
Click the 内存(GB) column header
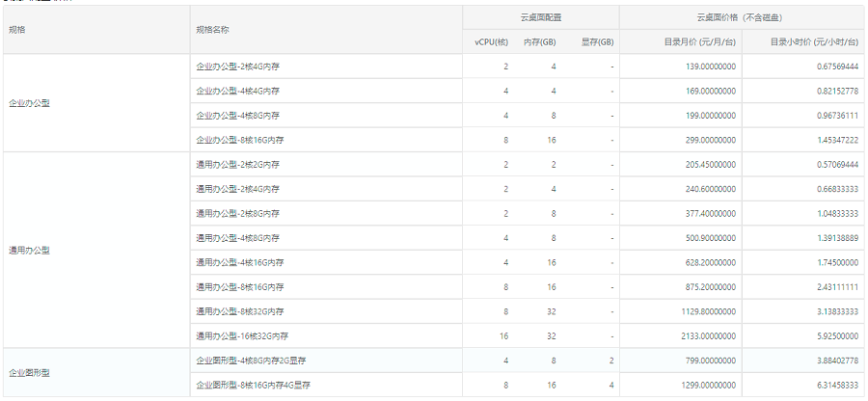[540, 42]
